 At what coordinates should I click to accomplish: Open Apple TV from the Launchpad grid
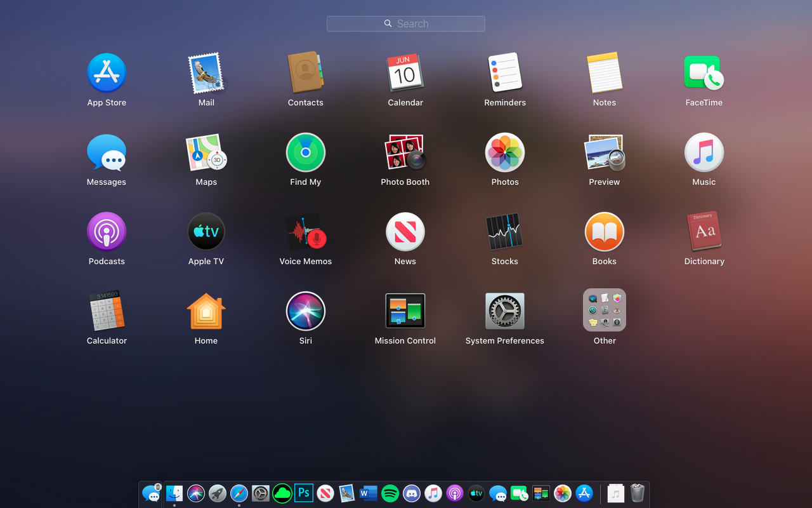(x=206, y=232)
